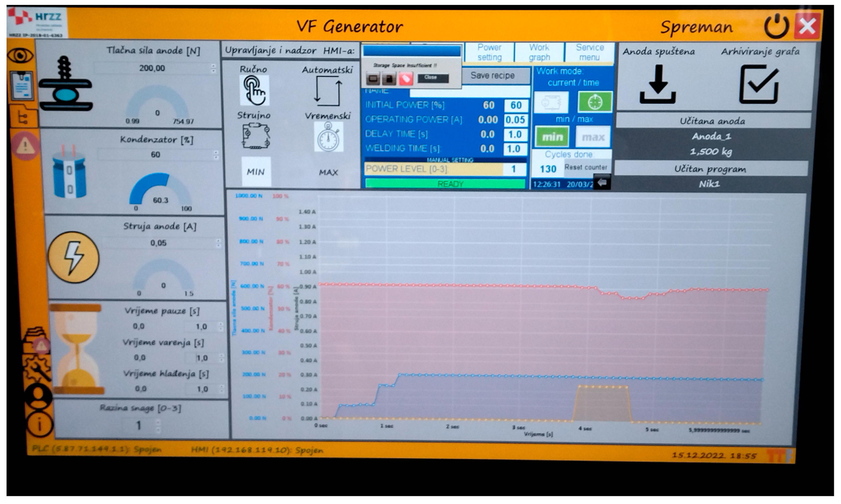Select Vremenski stopwatch mode icon
841x504 pixels.
pos(328,137)
